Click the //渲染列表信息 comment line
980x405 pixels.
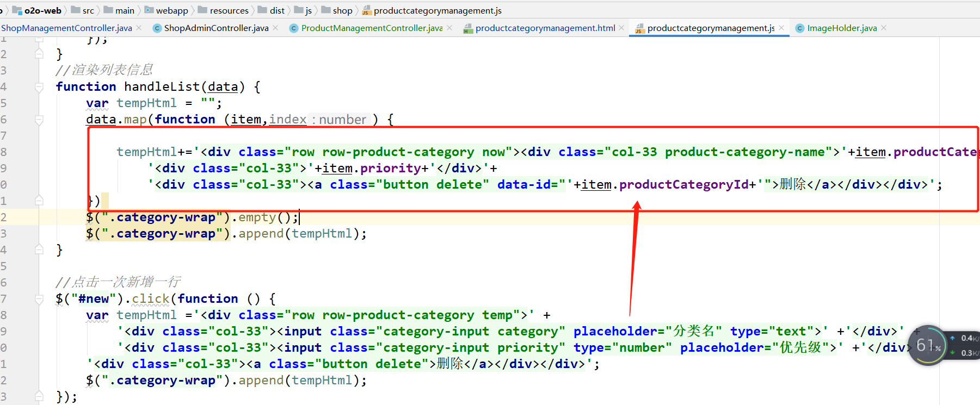(x=104, y=70)
